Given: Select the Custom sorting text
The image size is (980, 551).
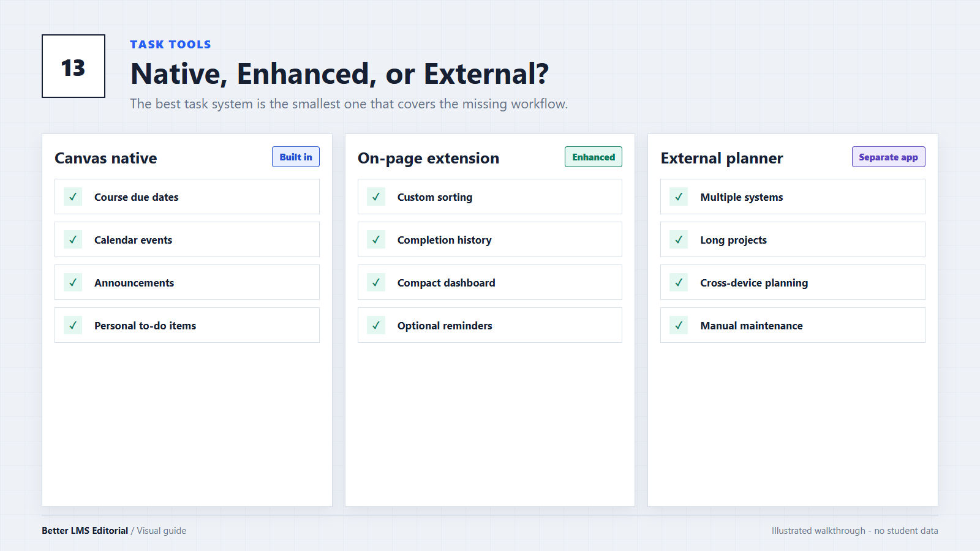Looking at the screenshot, I should point(435,197).
